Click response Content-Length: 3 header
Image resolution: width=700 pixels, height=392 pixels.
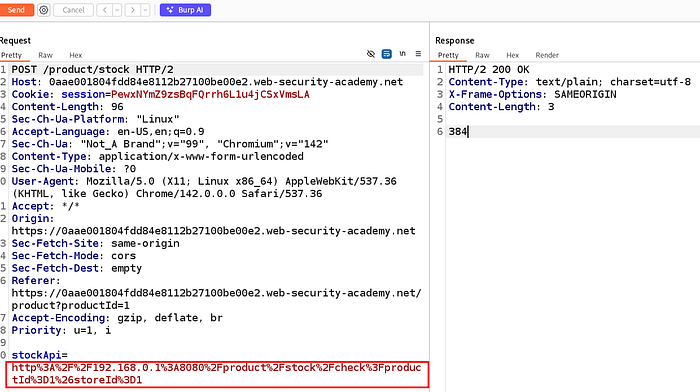point(501,107)
